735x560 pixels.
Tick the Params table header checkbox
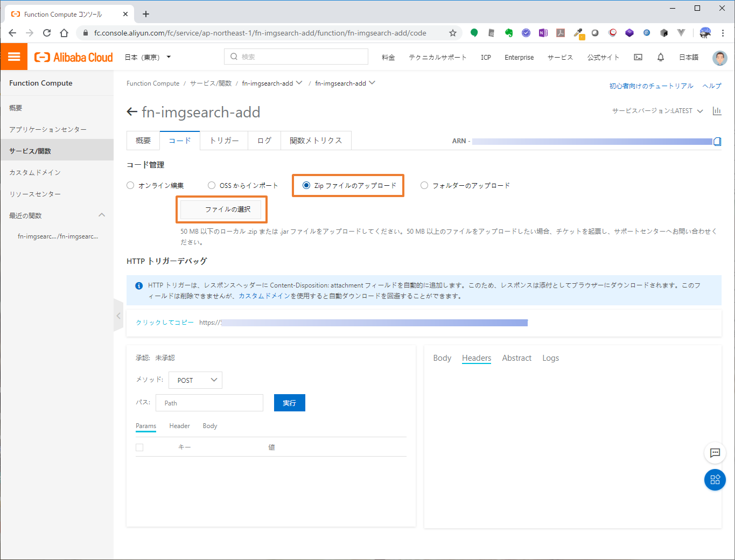[x=139, y=447]
